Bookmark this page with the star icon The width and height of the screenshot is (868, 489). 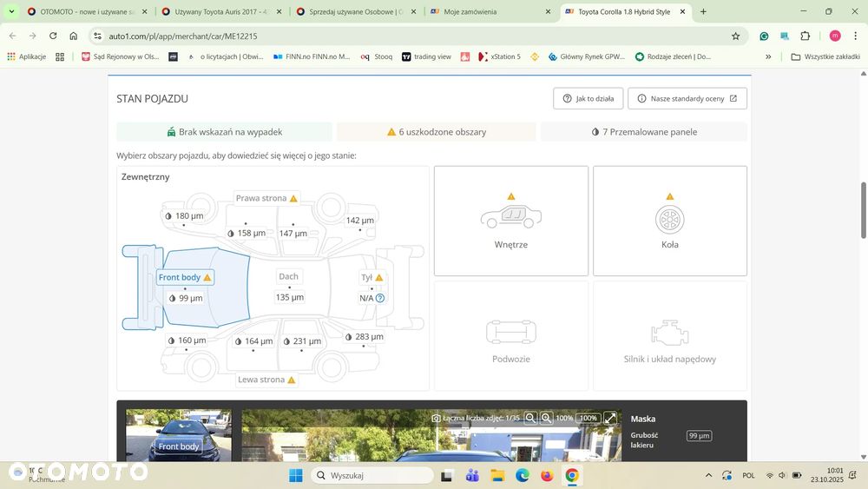tap(736, 36)
